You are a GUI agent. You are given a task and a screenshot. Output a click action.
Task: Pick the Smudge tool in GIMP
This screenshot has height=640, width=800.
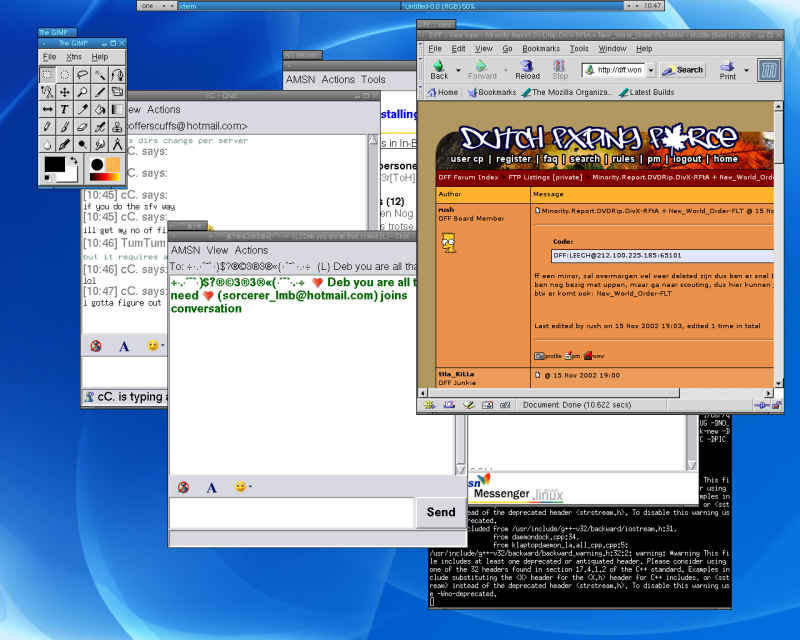(99, 144)
